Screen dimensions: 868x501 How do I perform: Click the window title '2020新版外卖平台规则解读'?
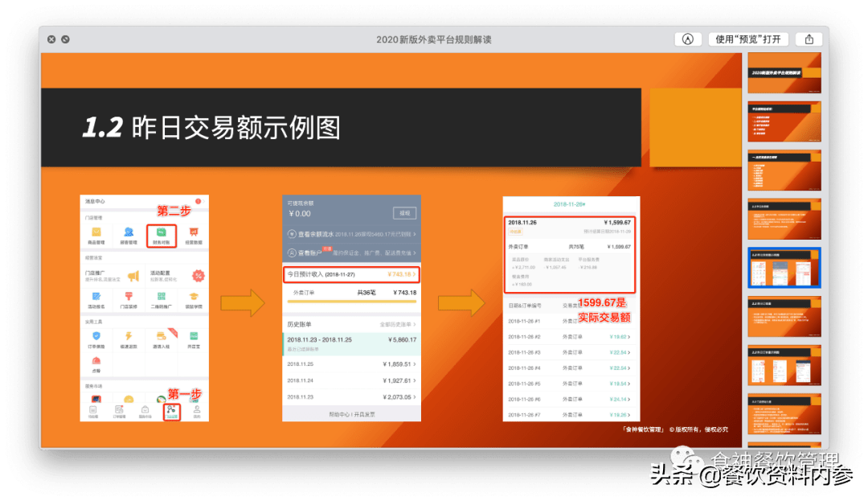(x=434, y=39)
